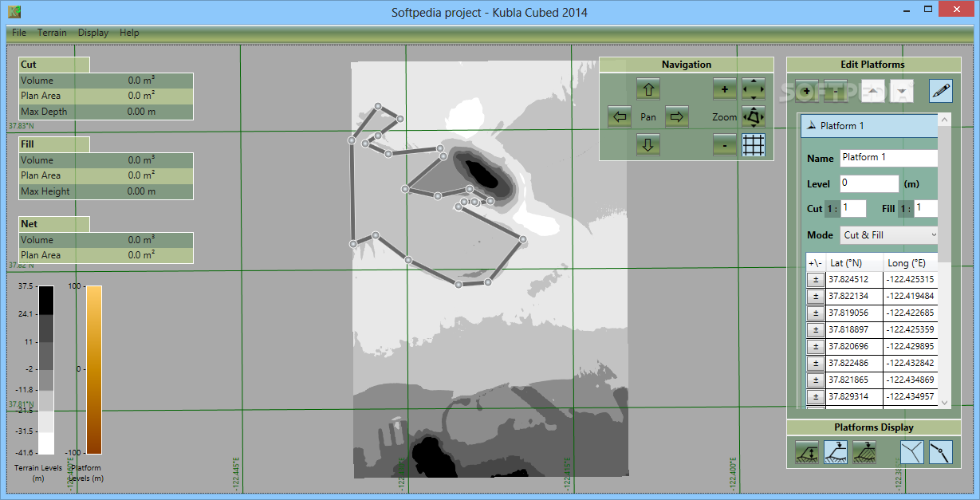Click the Cut Max Depth value 0.00 m
The image size is (980, 500).
coord(141,112)
